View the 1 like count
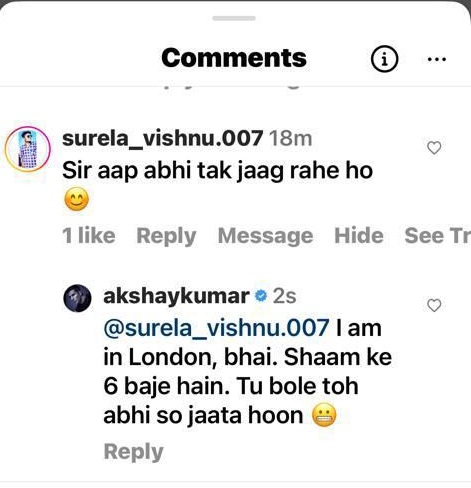Viewport: 471px width, 488px height. pos(89,236)
